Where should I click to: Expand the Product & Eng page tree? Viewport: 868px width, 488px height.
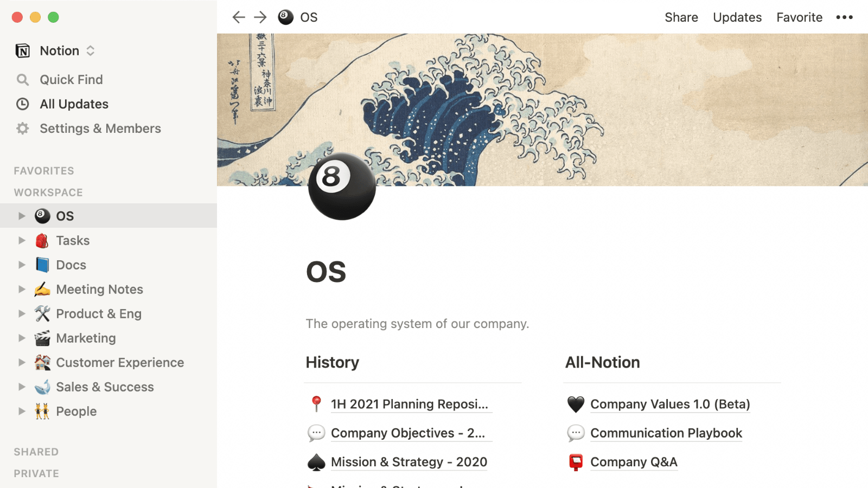pos(22,313)
